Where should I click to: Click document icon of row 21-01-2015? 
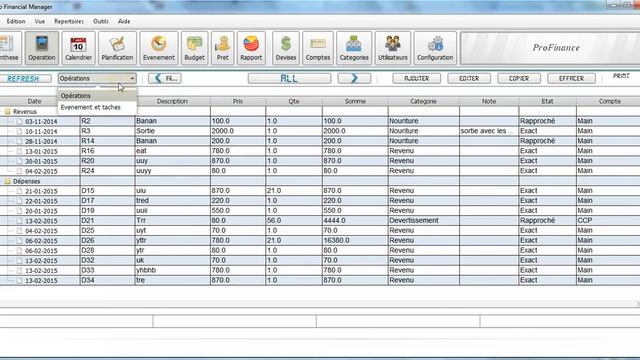(19, 191)
